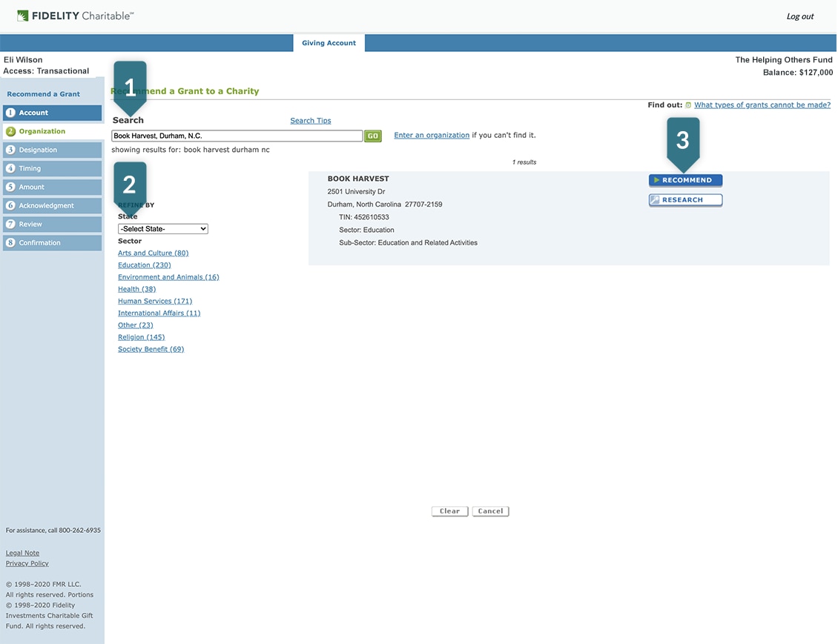Open the Legal Note link
Screen dimensions: 838x644
[22, 553]
